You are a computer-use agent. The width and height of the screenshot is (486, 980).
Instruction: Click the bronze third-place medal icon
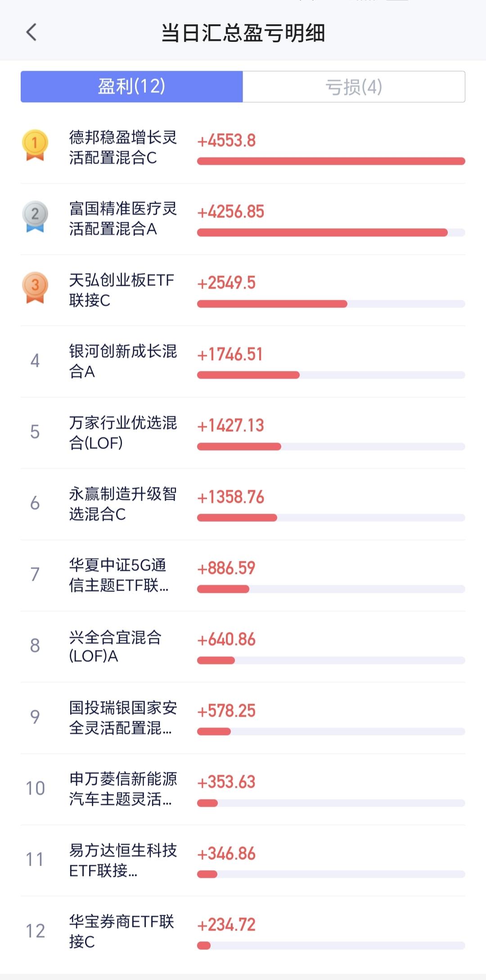[35, 288]
